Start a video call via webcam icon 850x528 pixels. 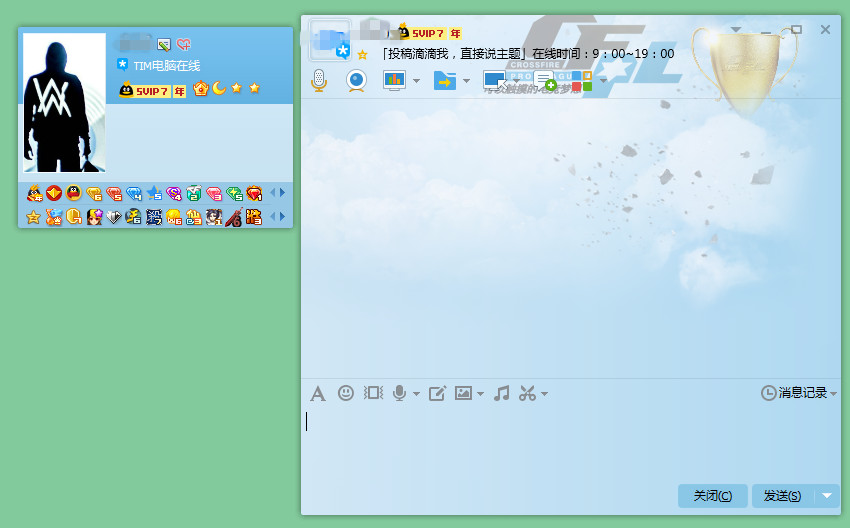355,80
